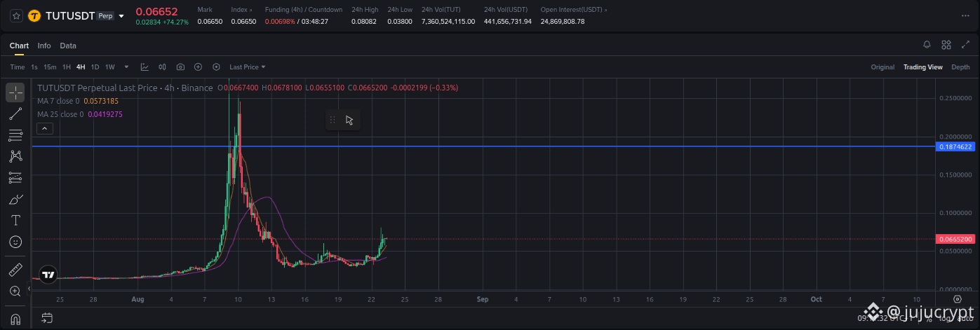Open chart settings hexagon icon
This screenshot has height=330, width=980.
pos(216,67)
